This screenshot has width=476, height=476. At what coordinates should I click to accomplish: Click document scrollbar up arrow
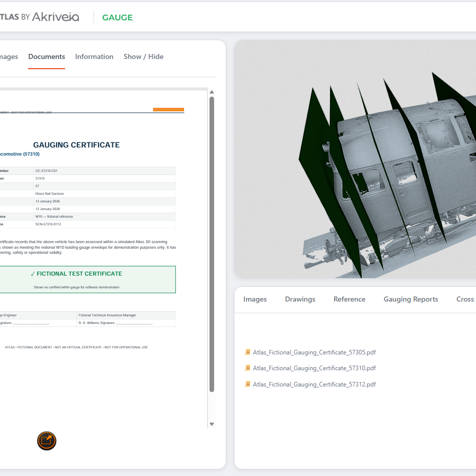click(212, 92)
